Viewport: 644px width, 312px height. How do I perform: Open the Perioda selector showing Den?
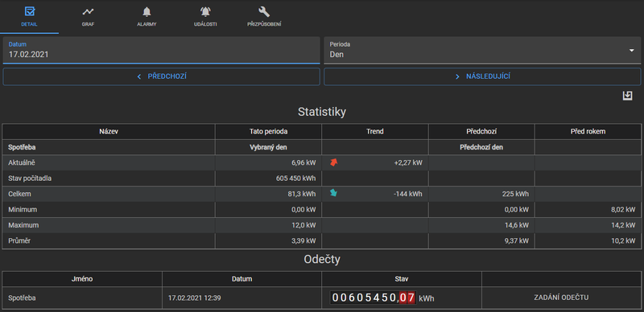482,50
